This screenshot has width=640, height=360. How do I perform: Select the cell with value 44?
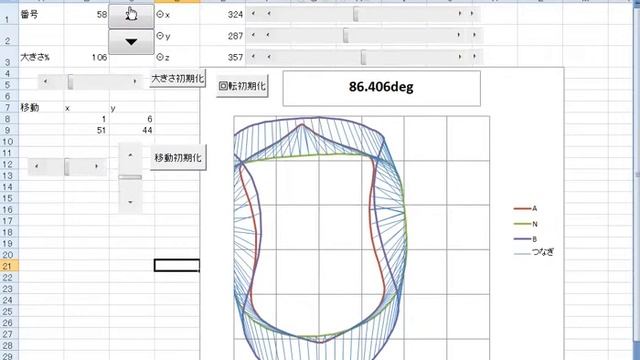(x=132, y=130)
